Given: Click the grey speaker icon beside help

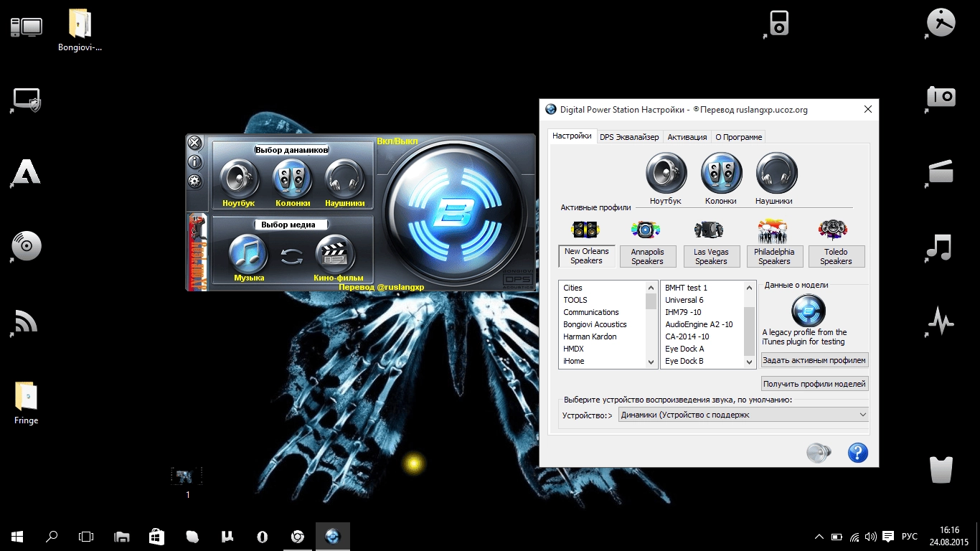Looking at the screenshot, I should (x=818, y=453).
